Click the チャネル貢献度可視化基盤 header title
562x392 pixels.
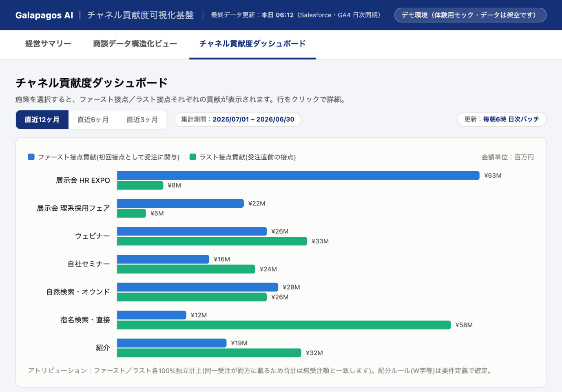pos(140,15)
